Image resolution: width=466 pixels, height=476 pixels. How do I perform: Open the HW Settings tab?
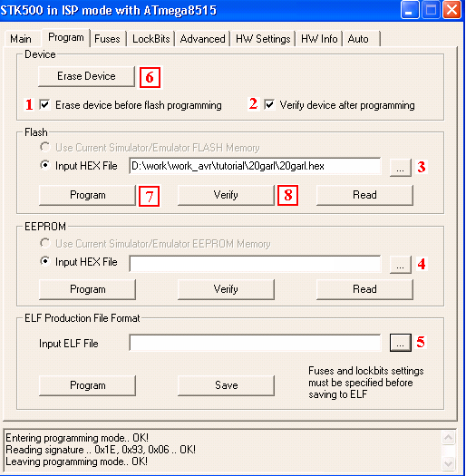[263, 39]
